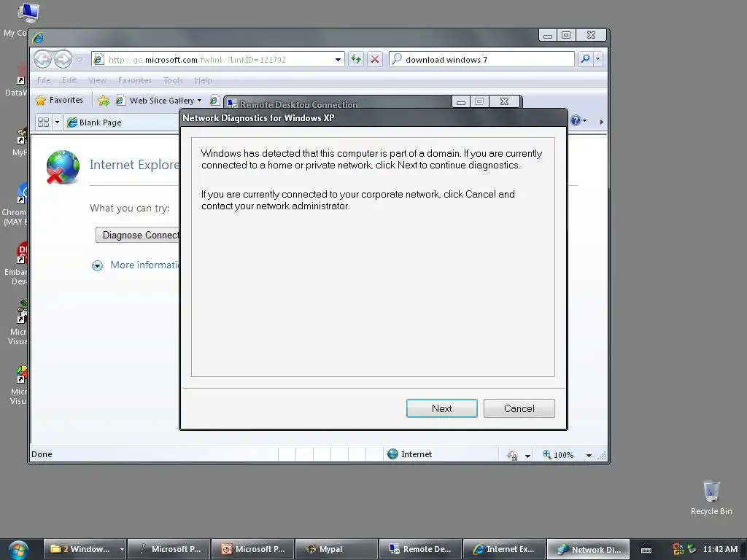Expand the tab list dropdown arrow

click(x=57, y=122)
